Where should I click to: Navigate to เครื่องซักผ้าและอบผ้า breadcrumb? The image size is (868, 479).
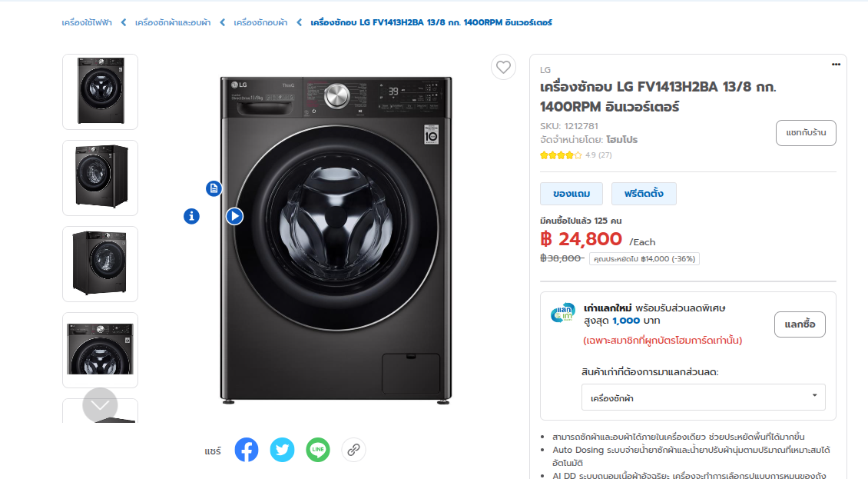click(x=173, y=22)
